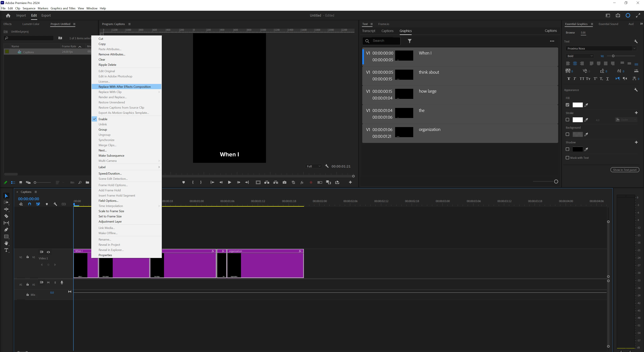Image resolution: width=644 pixels, height=352 pixels.
Task: Select the Pen tool in toolbox
Action: tap(6, 230)
